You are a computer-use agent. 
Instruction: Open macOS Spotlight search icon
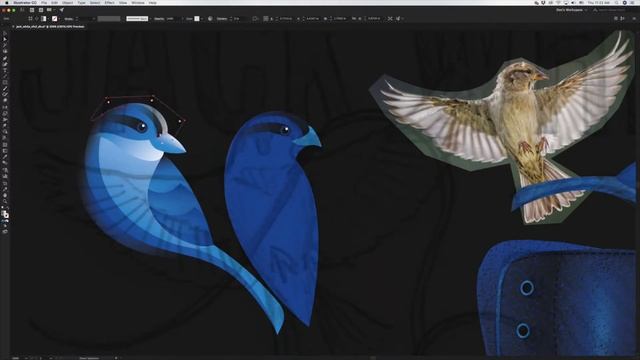pyautogui.click(x=616, y=3)
